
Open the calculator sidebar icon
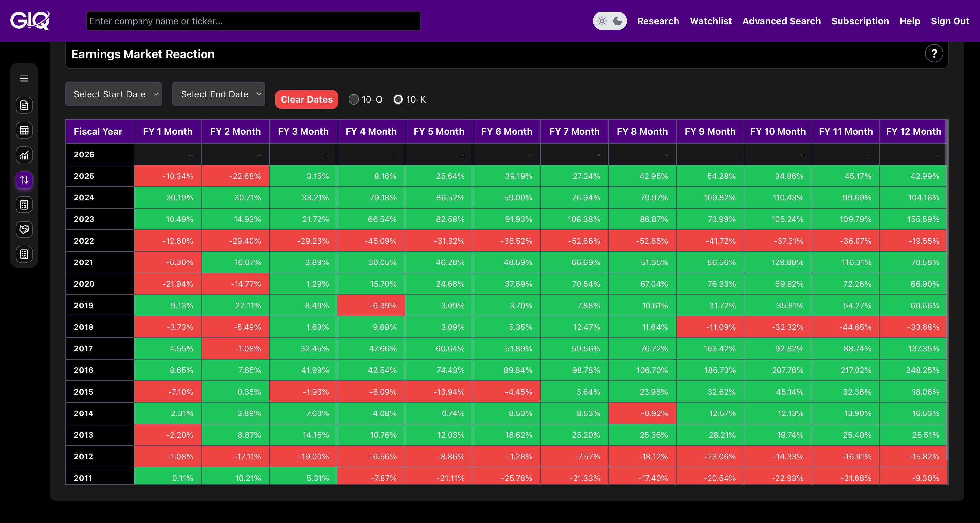coord(24,205)
